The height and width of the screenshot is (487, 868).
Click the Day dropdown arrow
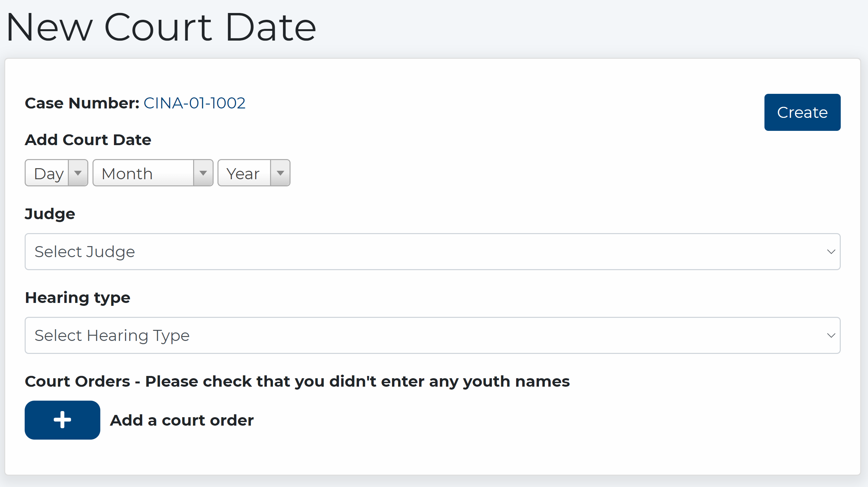coord(79,173)
